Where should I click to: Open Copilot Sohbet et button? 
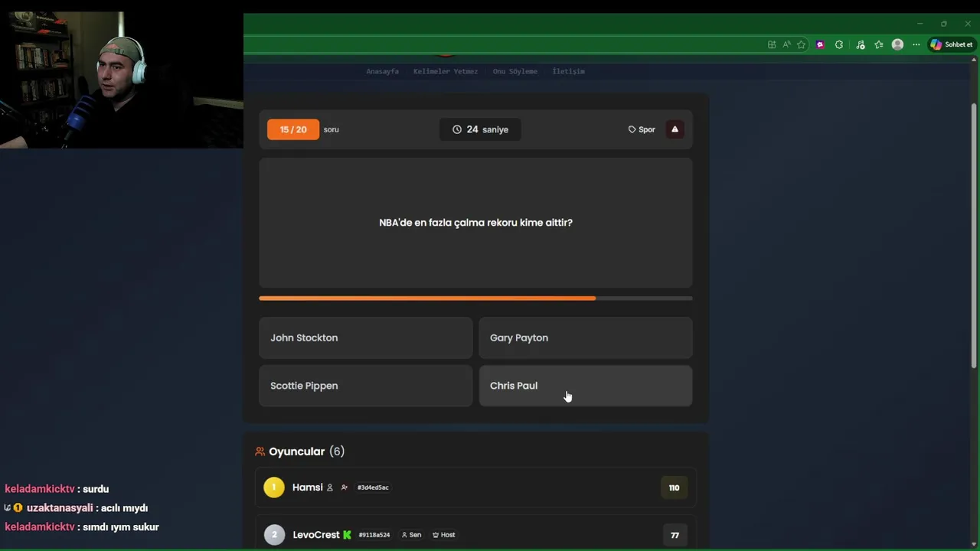coord(951,44)
